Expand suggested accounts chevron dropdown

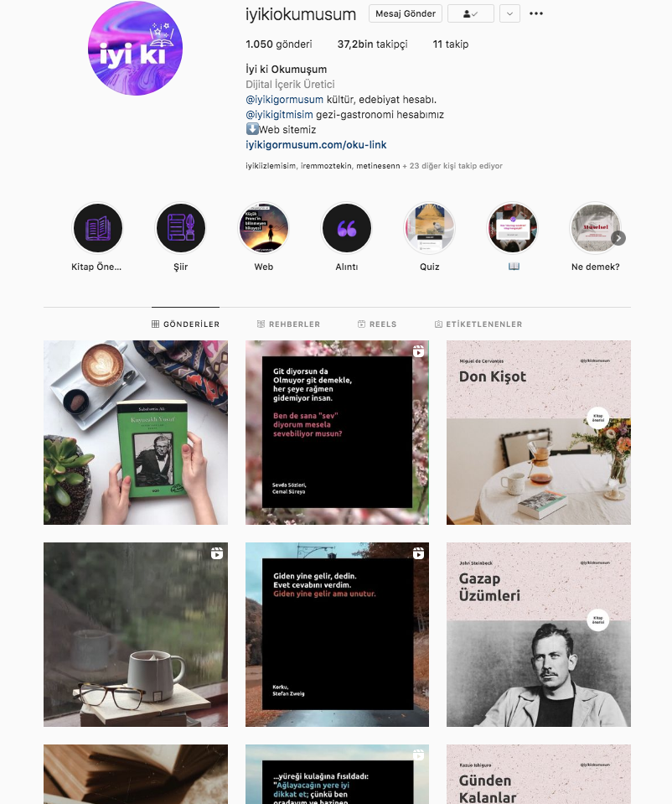click(509, 14)
